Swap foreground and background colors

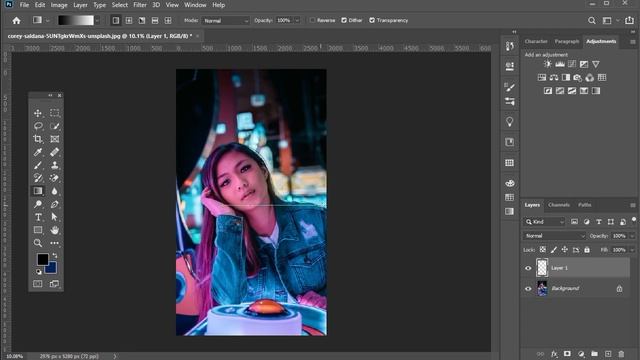pos(55,255)
